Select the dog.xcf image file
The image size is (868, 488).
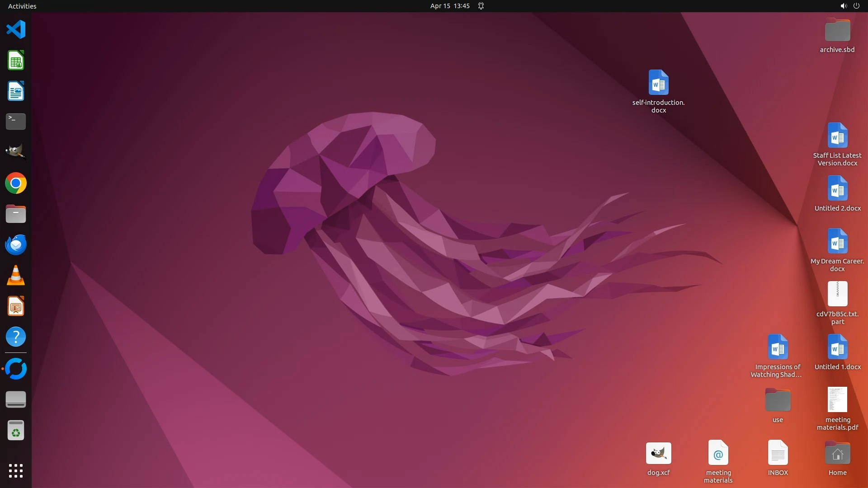point(658,453)
